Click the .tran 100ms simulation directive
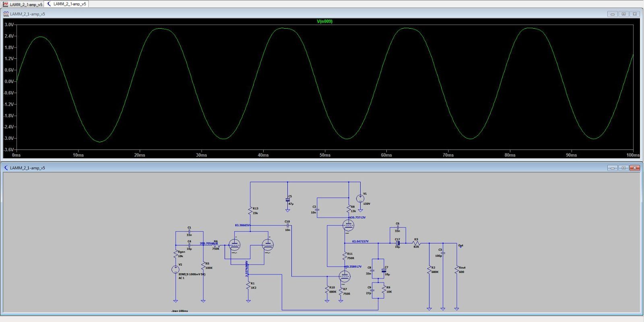644x322 pixels. click(x=180, y=311)
